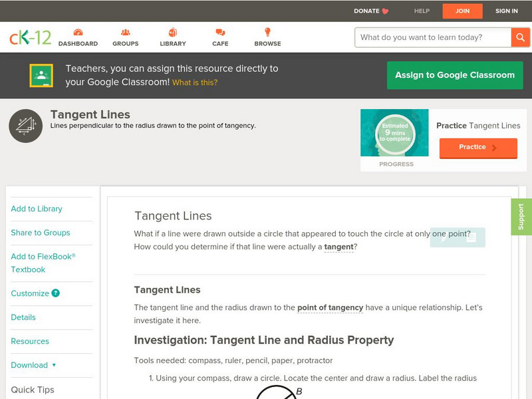Click the Quick Tips heading

click(33, 390)
